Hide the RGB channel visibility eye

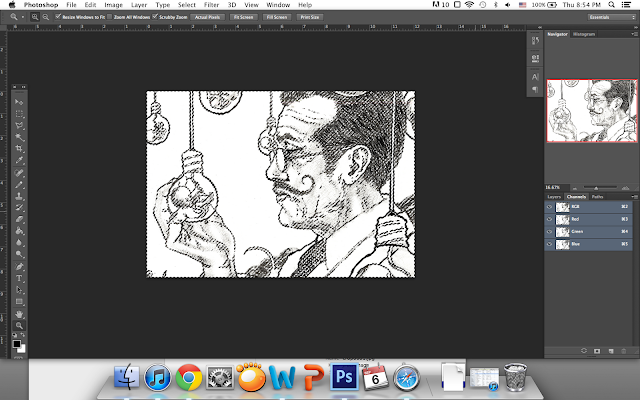click(549, 207)
